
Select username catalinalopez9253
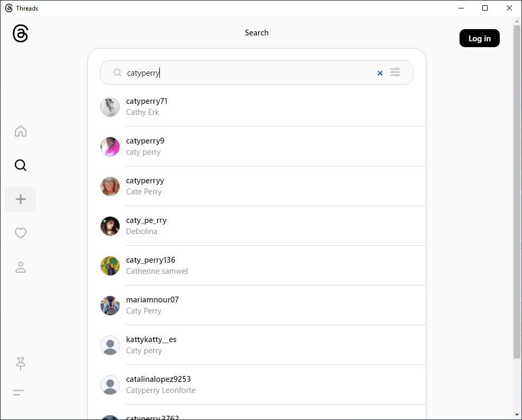coord(158,379)
